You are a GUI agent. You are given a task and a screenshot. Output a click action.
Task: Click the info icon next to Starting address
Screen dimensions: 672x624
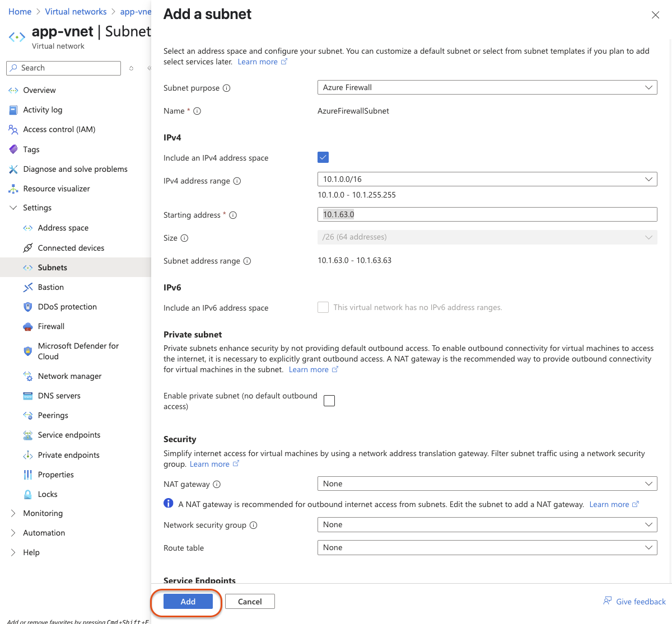pos(234,215)
